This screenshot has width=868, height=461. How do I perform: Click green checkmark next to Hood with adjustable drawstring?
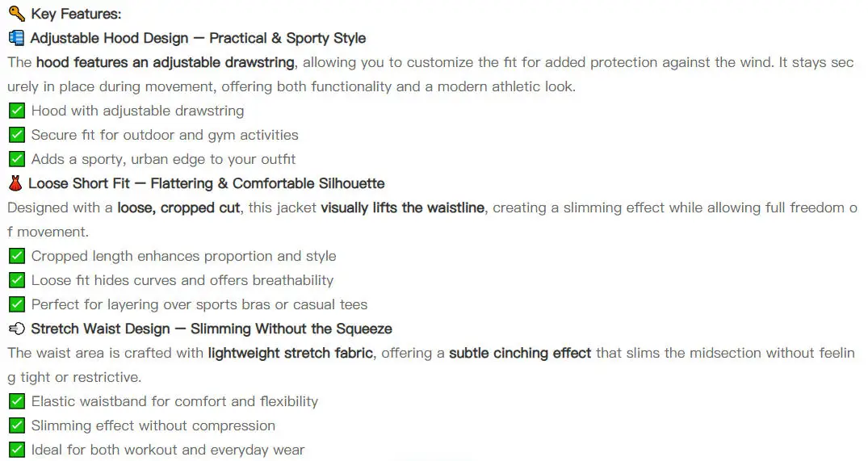(x=17, y=111)
